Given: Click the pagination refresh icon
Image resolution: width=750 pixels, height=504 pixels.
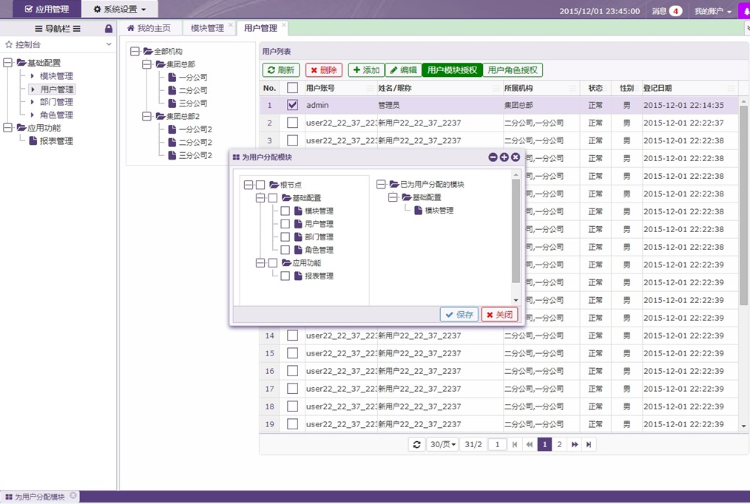Looking at the screenshot, I should tap(416, 444).
